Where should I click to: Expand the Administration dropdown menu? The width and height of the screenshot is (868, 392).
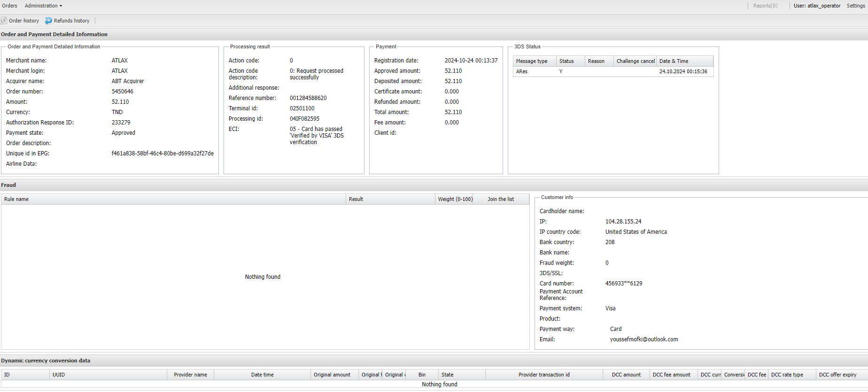tap(43, 6)
